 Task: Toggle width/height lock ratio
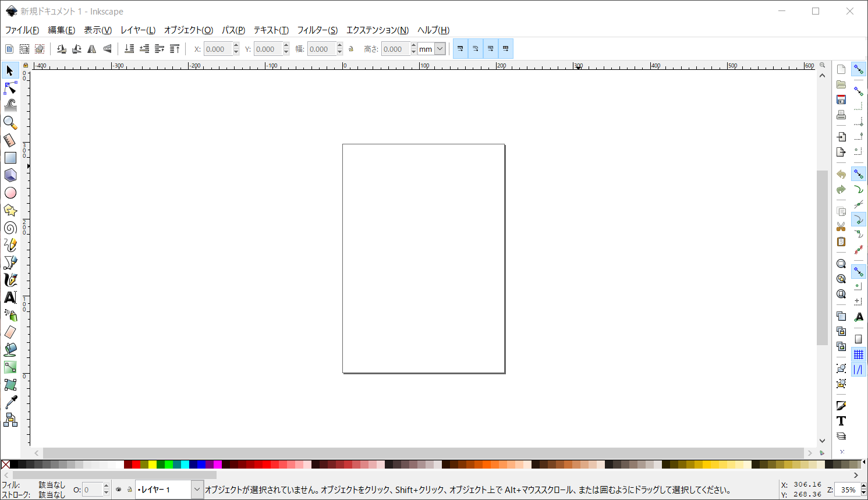pyautogui.click(x=351, y=49)
